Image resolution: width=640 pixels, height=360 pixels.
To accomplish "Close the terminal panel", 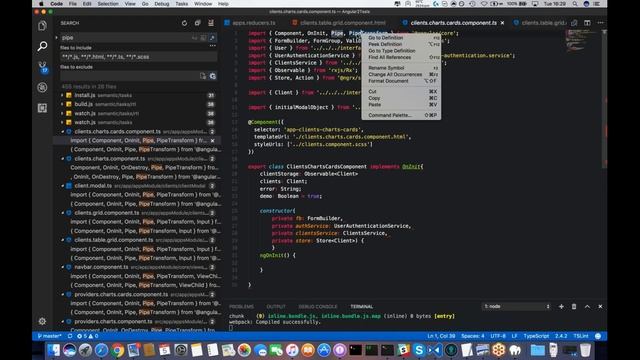I will point(600,307).
